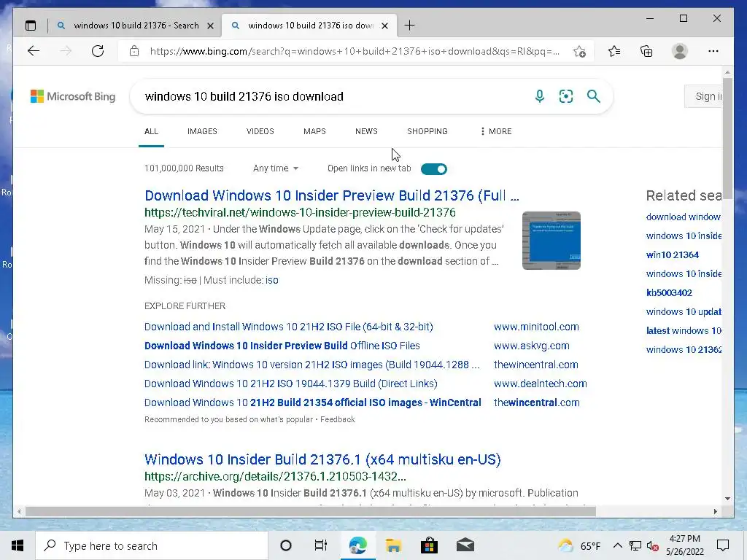The image size is (747, 560).
Task: Switch to MAPS results tab
Action: coord(314,131)
